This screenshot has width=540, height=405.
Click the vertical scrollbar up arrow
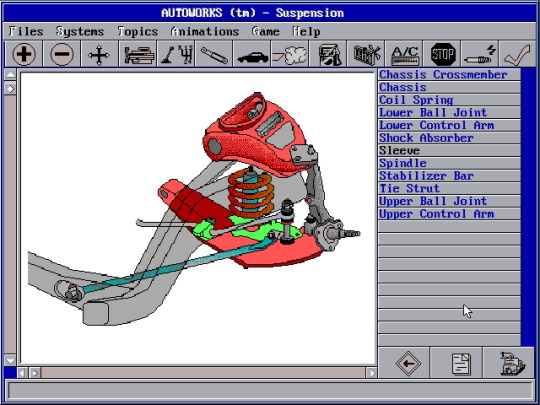tap(10, 74)
